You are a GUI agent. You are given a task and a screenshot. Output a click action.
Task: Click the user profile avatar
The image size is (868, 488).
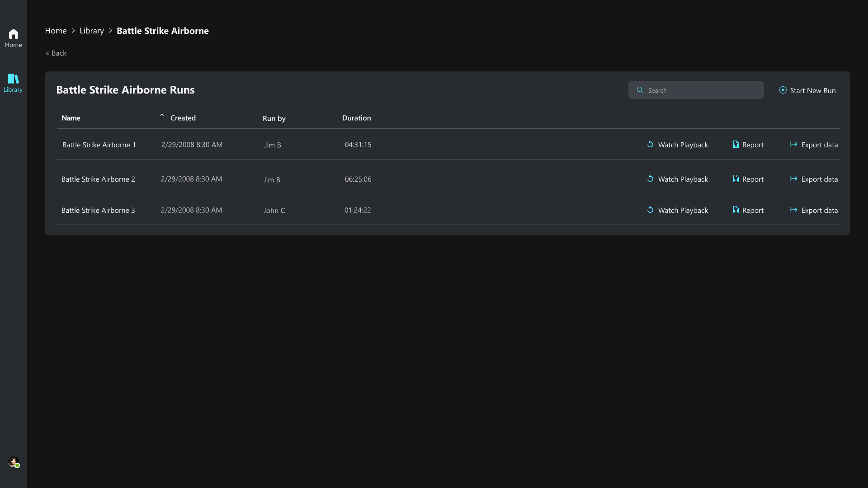[14, 462]
